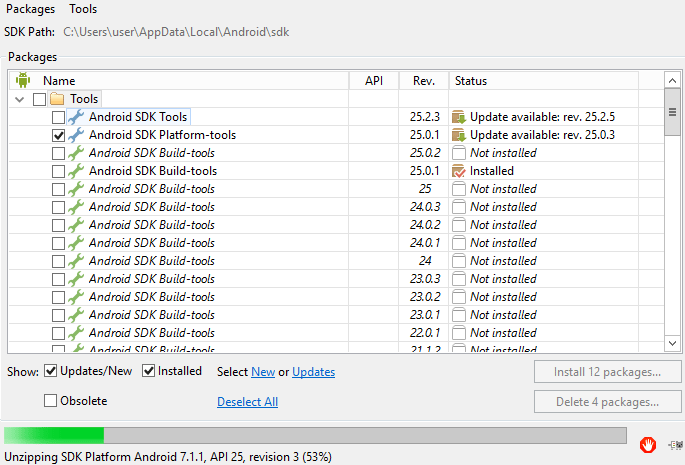
Task: Check installed Build-tools 25.0.1 checkbox
Action: pyautogui.click(x=58, y=171)
